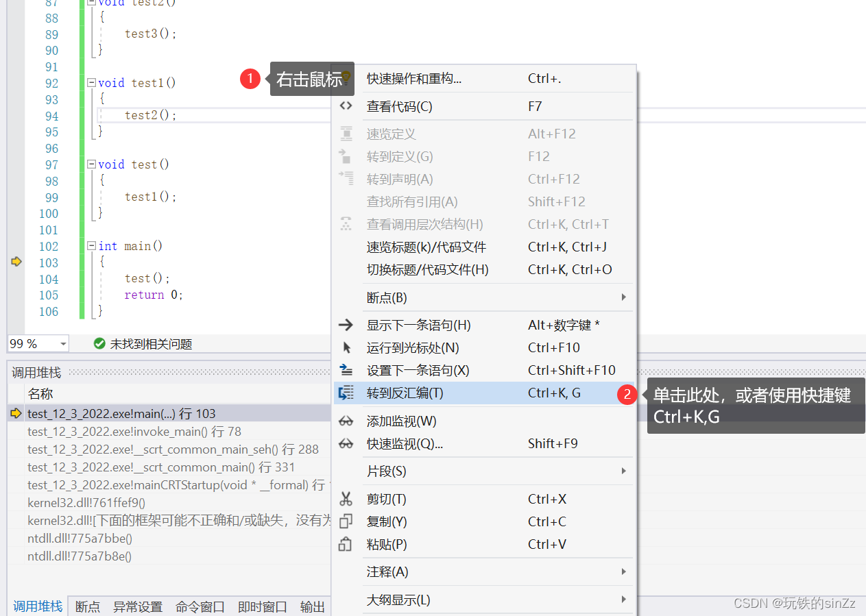
Task: Click the 名称 column header
Action: coord(40,394)
